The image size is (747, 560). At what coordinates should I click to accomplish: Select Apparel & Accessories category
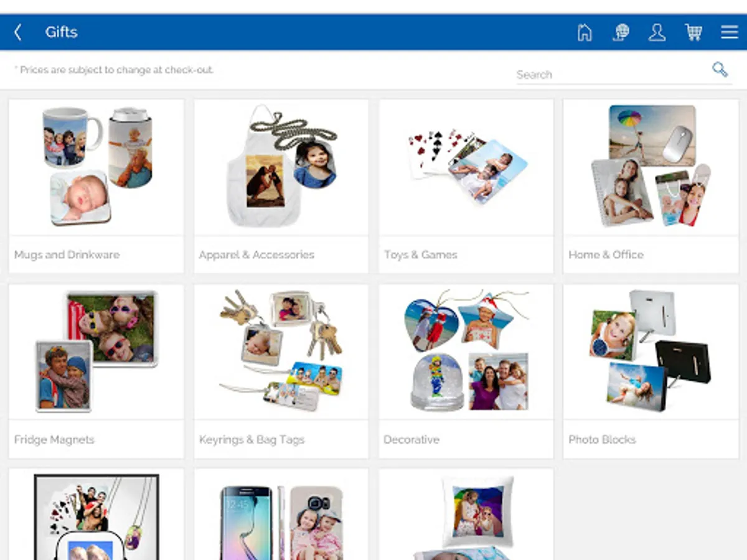(x=281, y=186)
